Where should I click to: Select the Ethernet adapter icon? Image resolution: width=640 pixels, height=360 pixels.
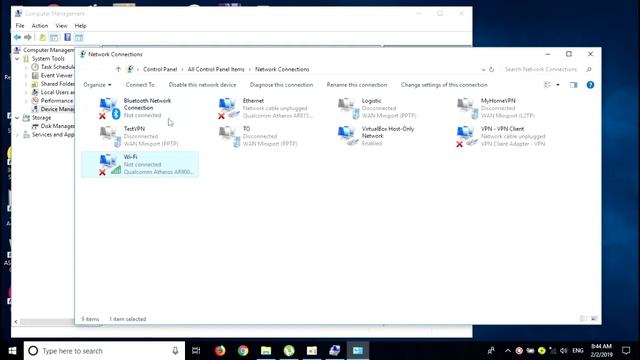pos(228,108)
